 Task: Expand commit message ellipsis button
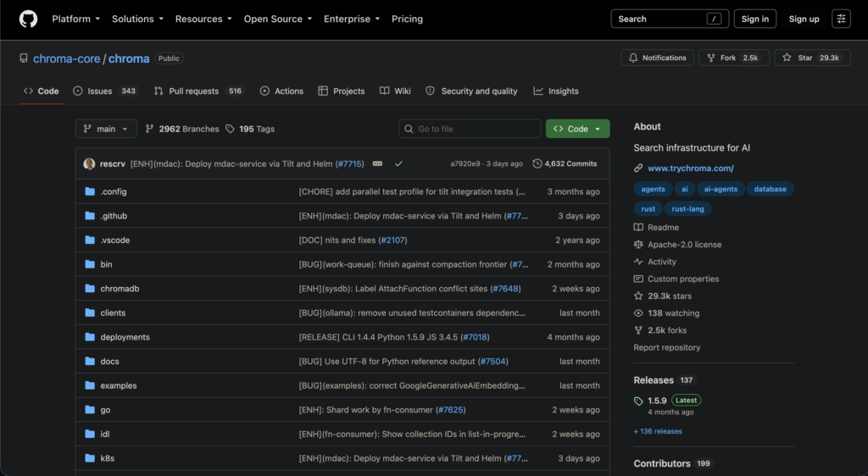point(377,163)
